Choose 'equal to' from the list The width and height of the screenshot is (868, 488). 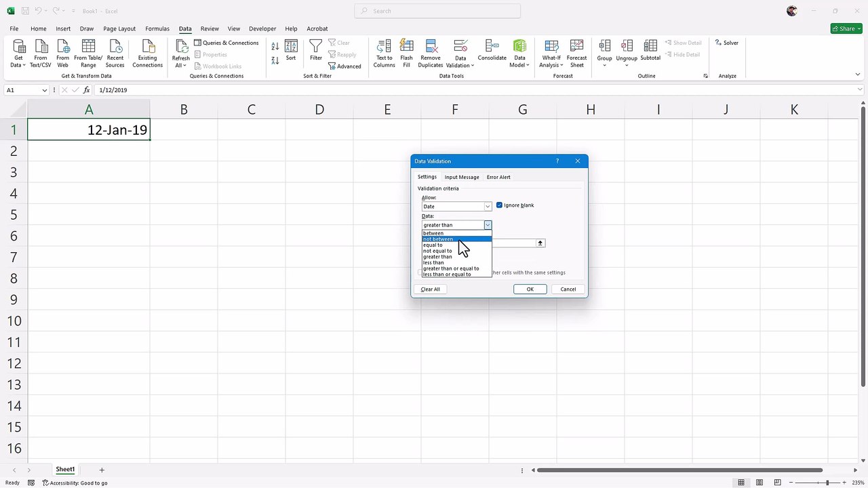(456, 245)
